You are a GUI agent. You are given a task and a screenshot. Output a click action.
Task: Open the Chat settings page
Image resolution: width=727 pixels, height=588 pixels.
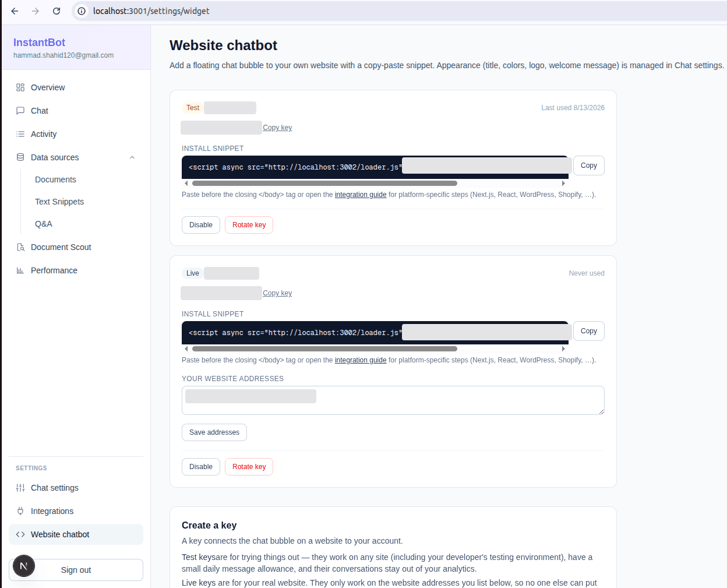(x=76, y=488)
